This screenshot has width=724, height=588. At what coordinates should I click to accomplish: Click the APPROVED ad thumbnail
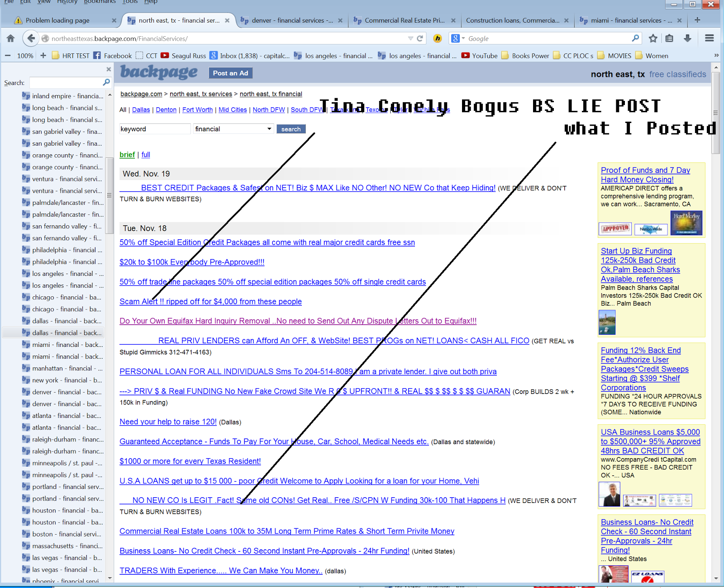[615, 228]
